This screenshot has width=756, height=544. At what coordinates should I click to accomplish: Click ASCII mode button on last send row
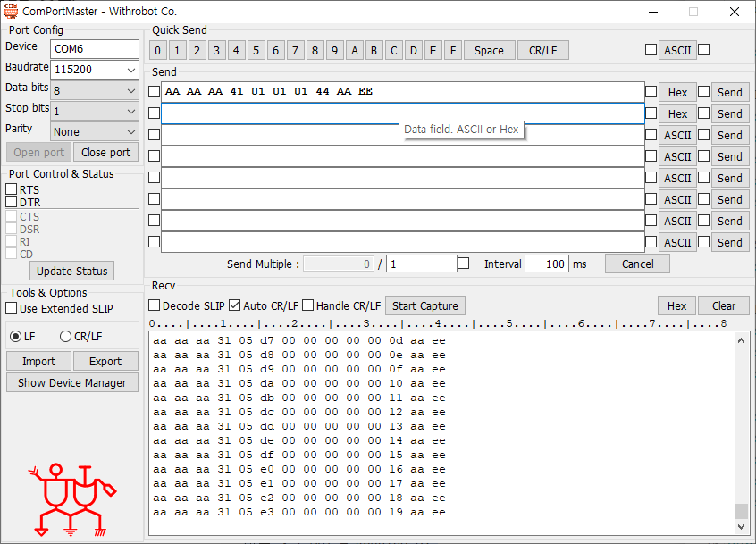point(677,242)
